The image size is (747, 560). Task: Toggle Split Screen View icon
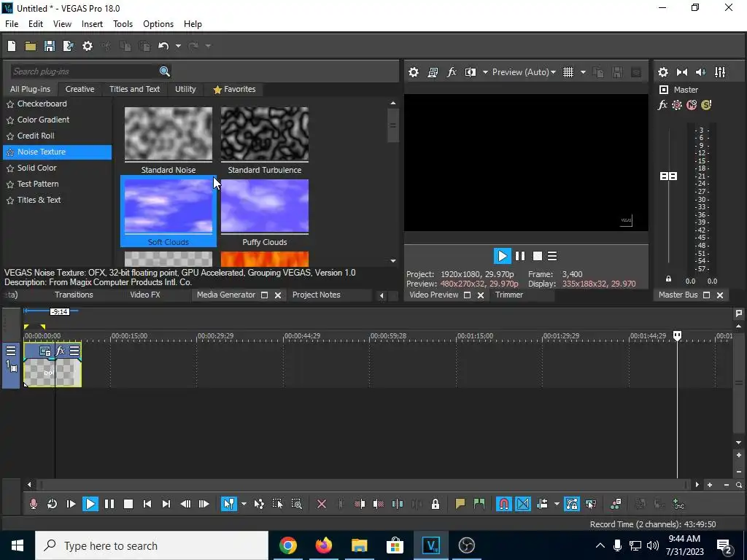coord(471,72)
